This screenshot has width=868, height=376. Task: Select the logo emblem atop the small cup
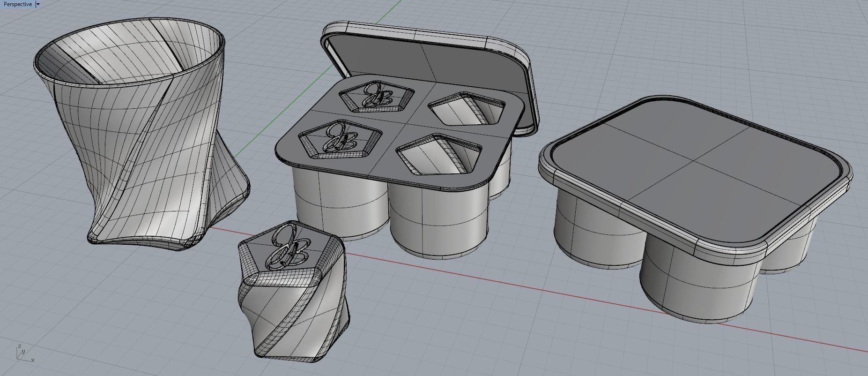click(287, 247)
